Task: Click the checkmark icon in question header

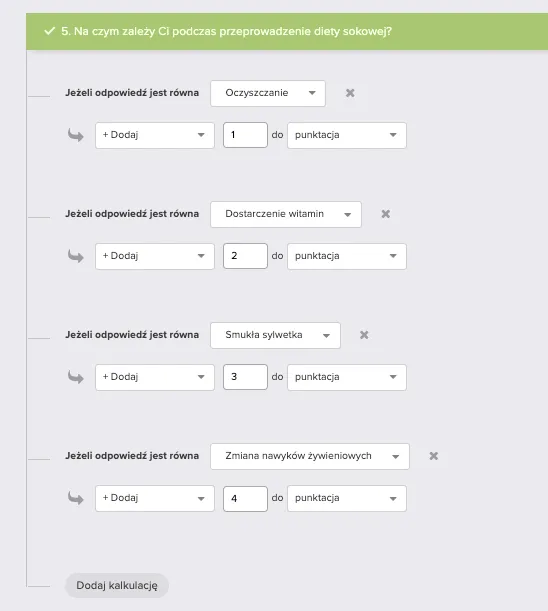Action: (49, 31)
